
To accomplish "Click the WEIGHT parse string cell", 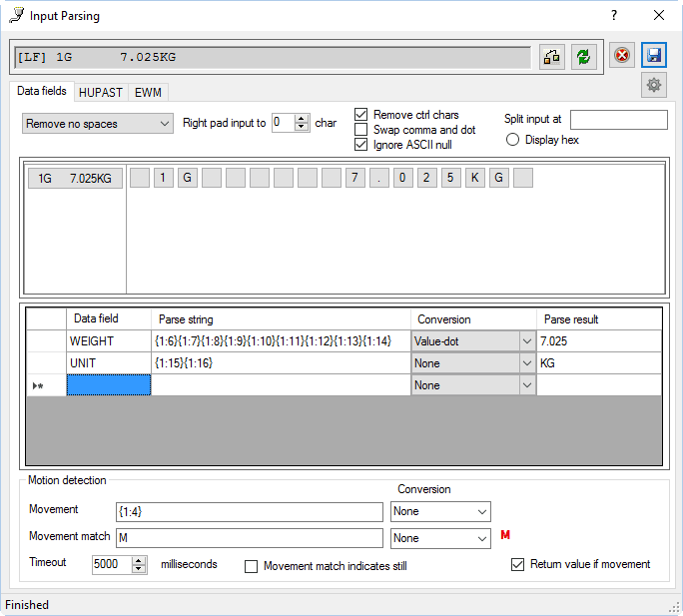I will coord(281,341).
